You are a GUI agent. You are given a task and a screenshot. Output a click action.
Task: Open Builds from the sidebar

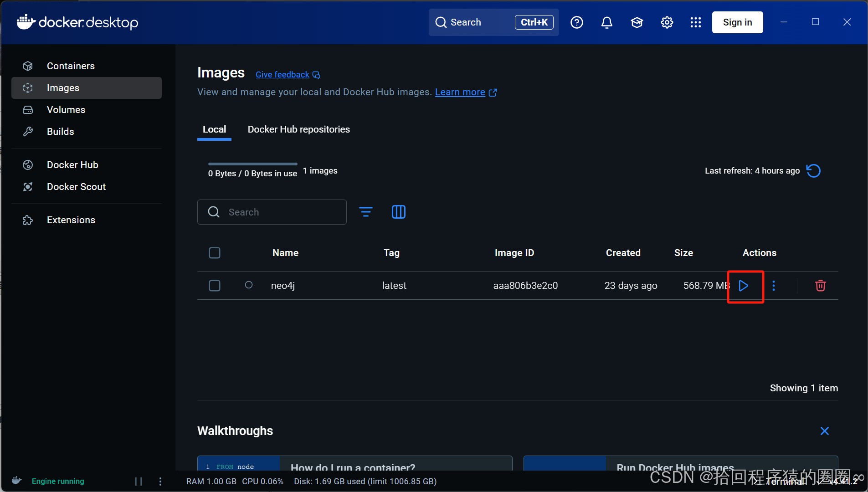[x=87, y=132]
